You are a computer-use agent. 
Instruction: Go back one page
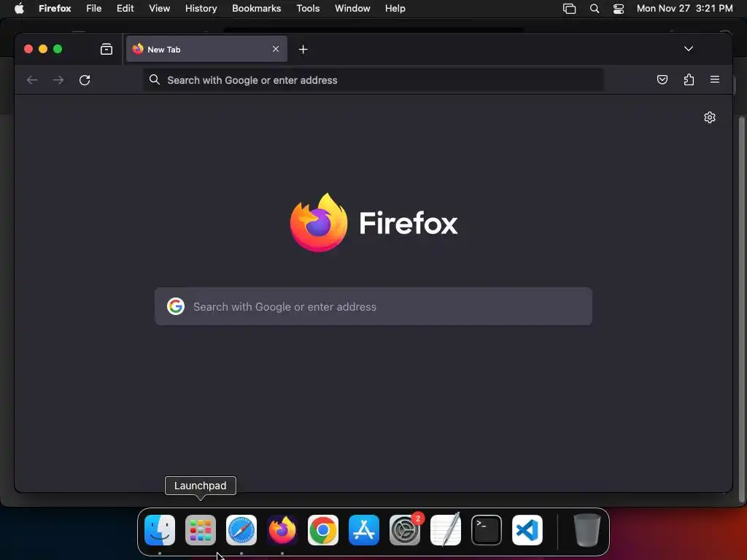click(x=32, y=80)
